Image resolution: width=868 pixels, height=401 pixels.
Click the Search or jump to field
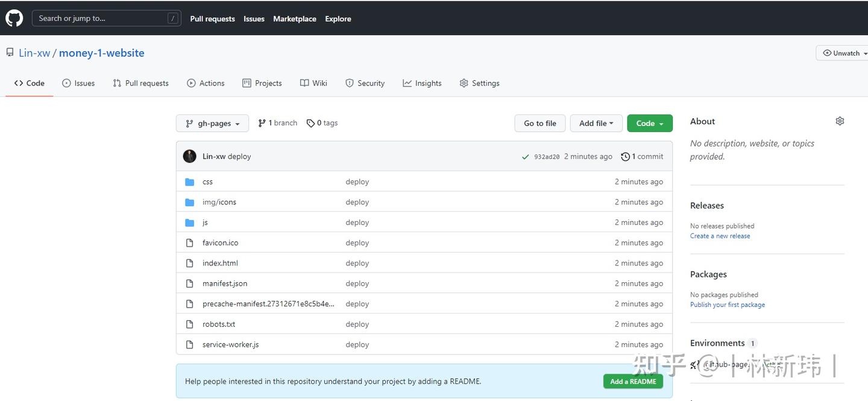tap(107, 18)
